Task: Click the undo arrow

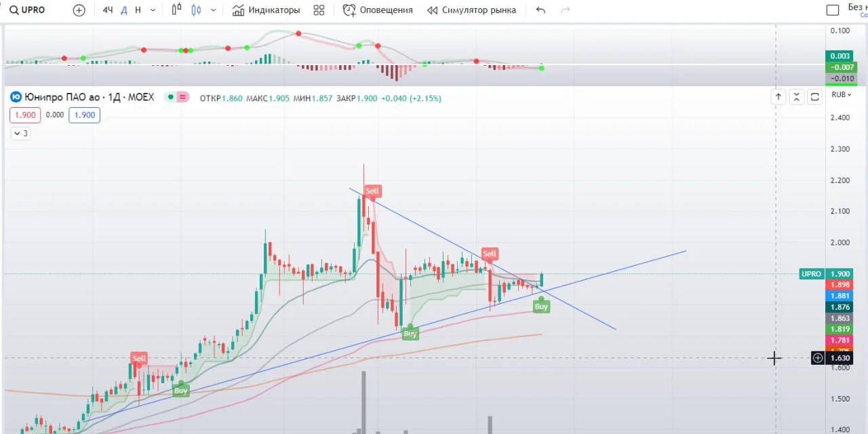Action: 540,10
